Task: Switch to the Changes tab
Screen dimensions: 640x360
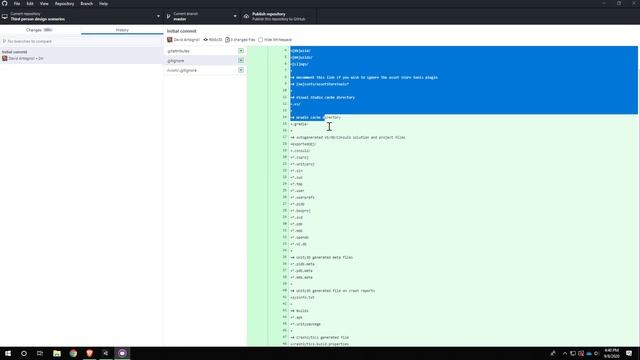Action: 40,30
